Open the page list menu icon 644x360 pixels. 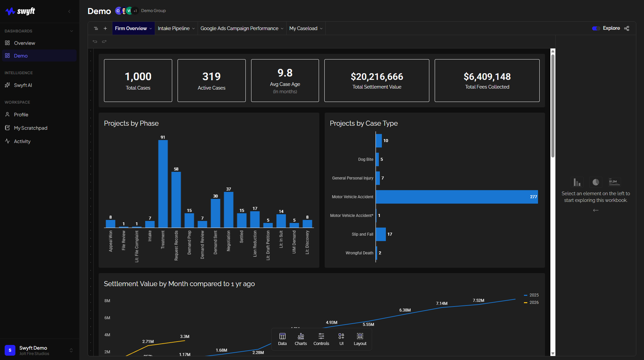tap(96, 28)
